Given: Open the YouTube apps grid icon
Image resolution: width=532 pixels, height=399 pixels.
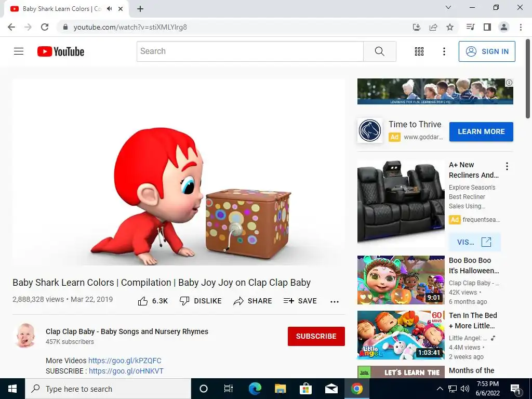Looking at the screenshot, I should pyautogui.click(x=419, y=51).
